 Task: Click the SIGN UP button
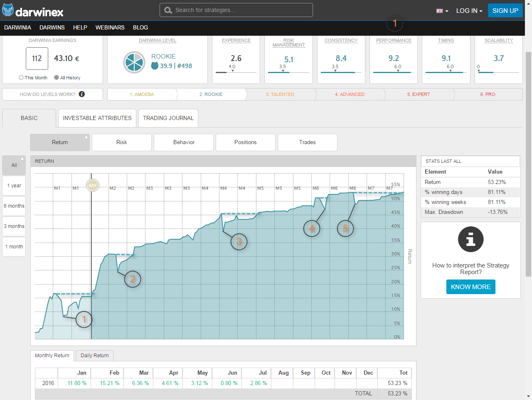tap(505, 11)
